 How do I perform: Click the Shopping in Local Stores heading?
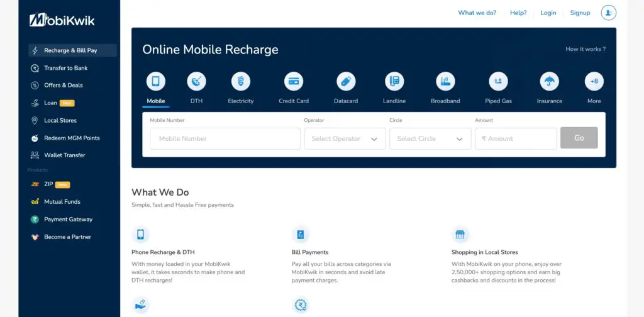485,252
